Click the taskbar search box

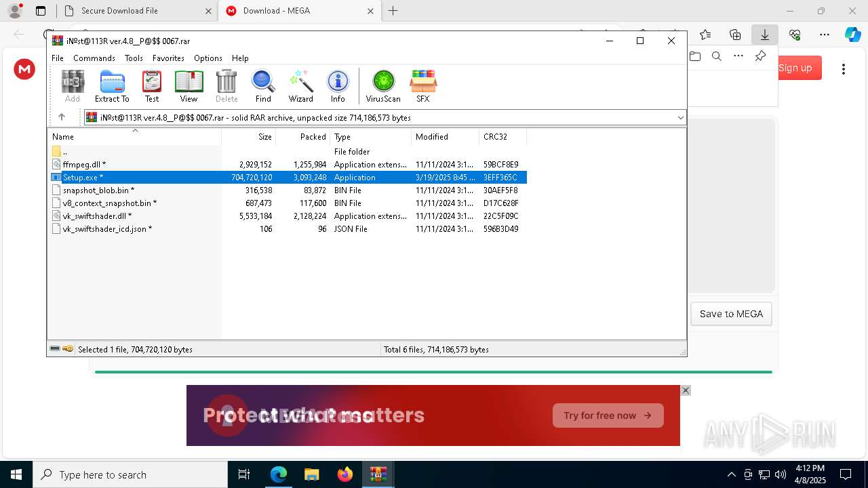[x=130, y=474]
